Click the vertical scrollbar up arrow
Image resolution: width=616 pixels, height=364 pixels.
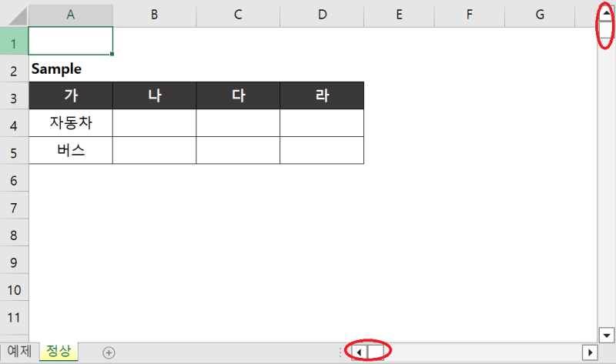pos(607,13)
